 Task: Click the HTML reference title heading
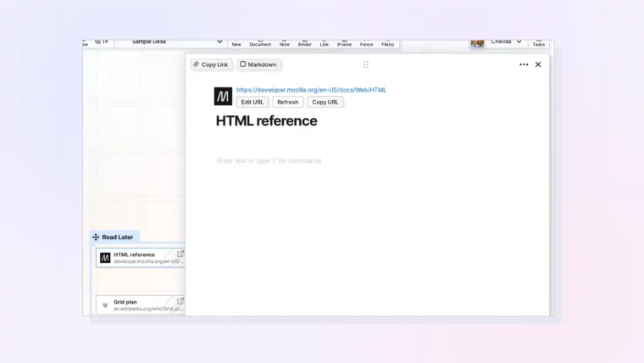pyautogui.click(x=267, y=121)
